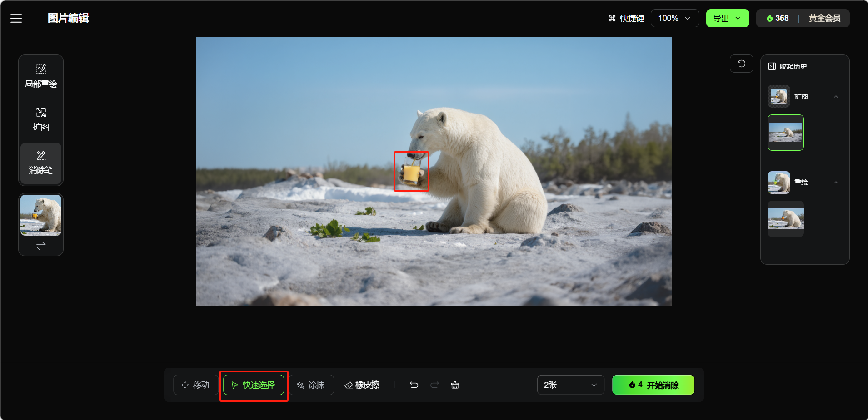Toggle the 移动 move mode
The height and width of the screenshot is (420, 868).
coord(195,385)
